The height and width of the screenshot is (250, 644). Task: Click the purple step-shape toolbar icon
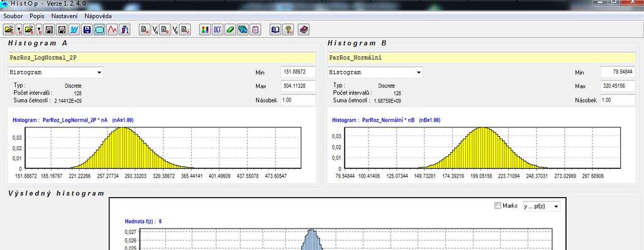coord(125,30)
